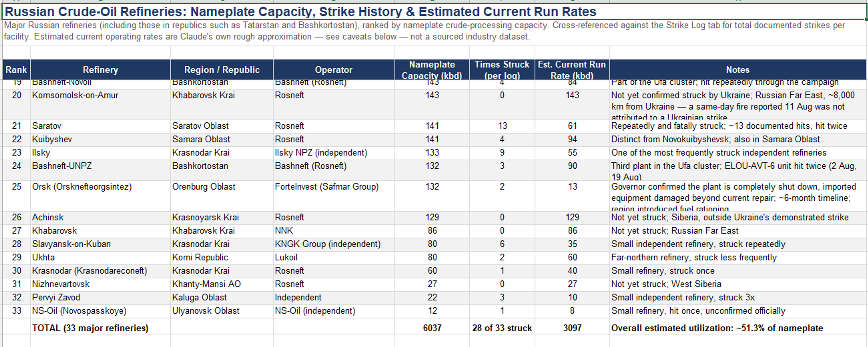Select the 'Komsomolsk-on-Amur' refinery cell
The image size is (868, 347).
tap(100, 104)
